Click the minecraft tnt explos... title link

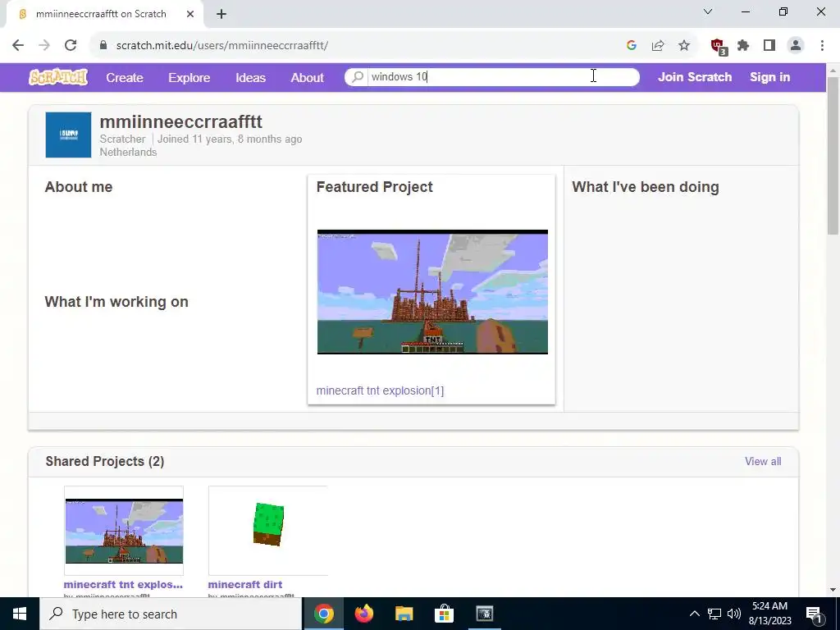(123, 584)
